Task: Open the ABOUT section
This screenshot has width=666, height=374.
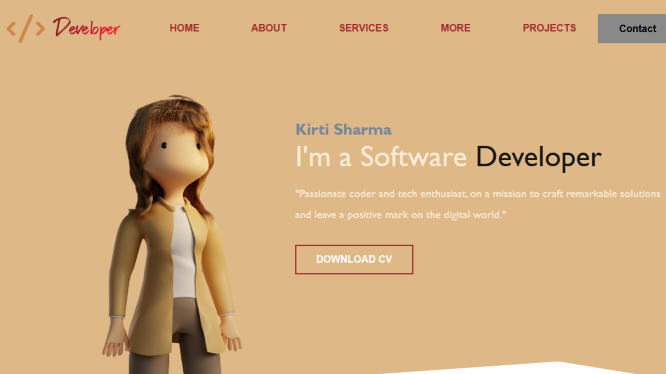Action: coord(269,28)
